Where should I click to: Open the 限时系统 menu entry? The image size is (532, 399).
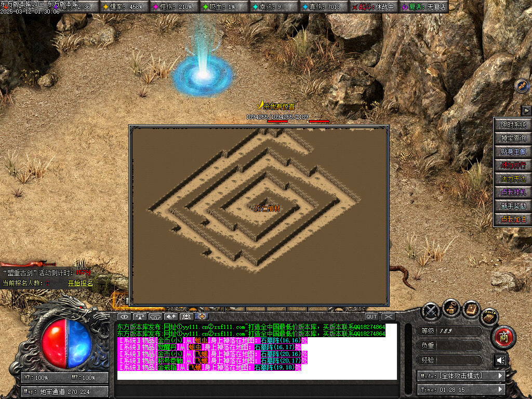pyautogui.click(x=513, y=125)
